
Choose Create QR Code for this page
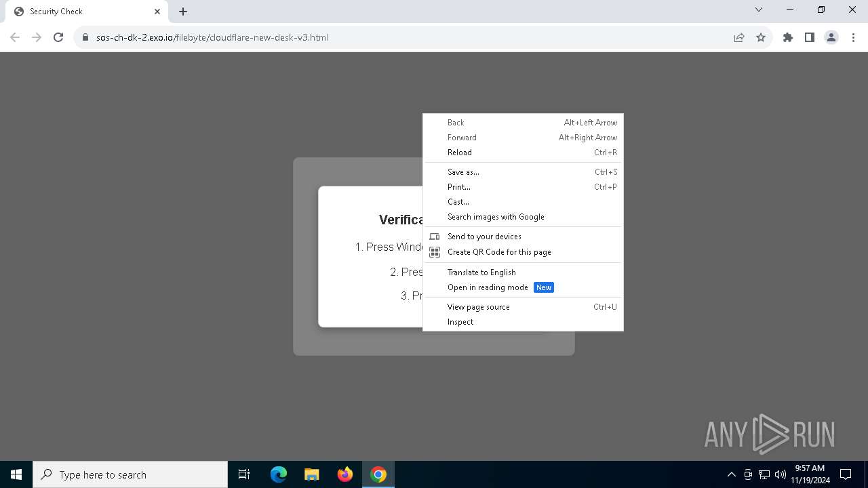coord(523,252)
